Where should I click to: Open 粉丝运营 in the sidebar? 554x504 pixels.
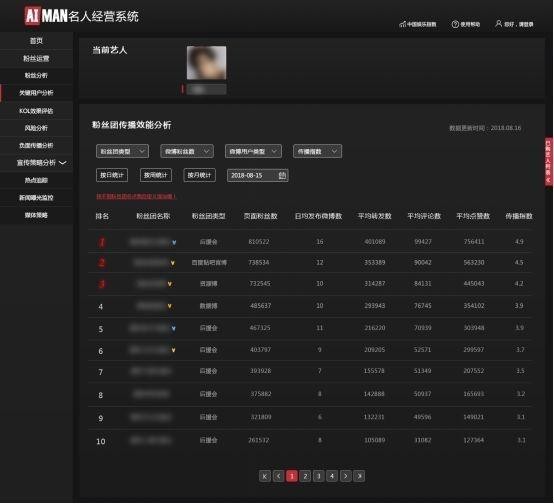point(36,58)
